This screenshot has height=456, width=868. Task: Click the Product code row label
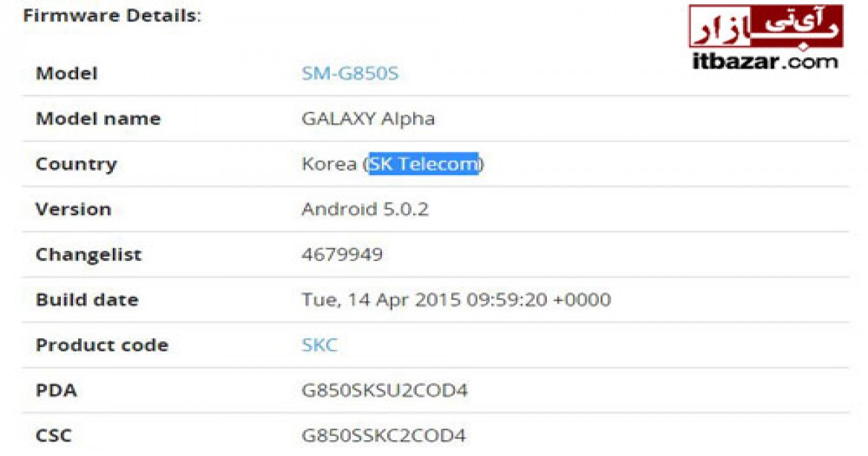pyautogui.click(x=102, y=345)
